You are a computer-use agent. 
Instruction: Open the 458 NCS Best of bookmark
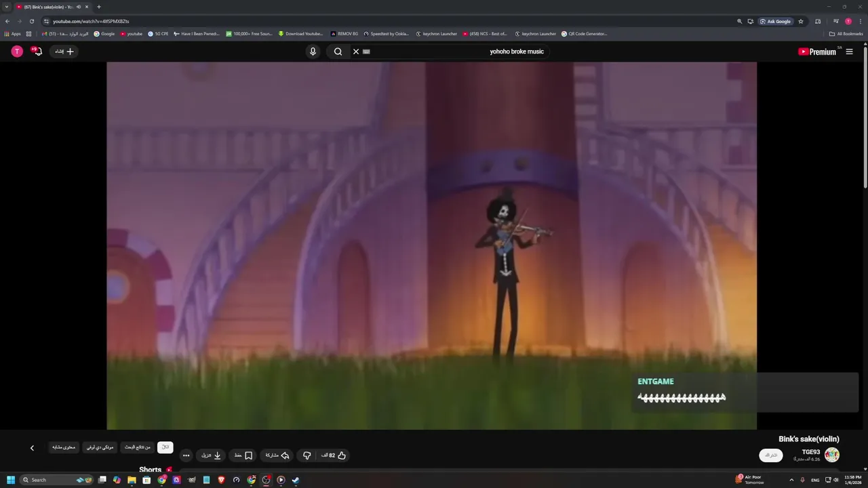click(x=485, y=34)
